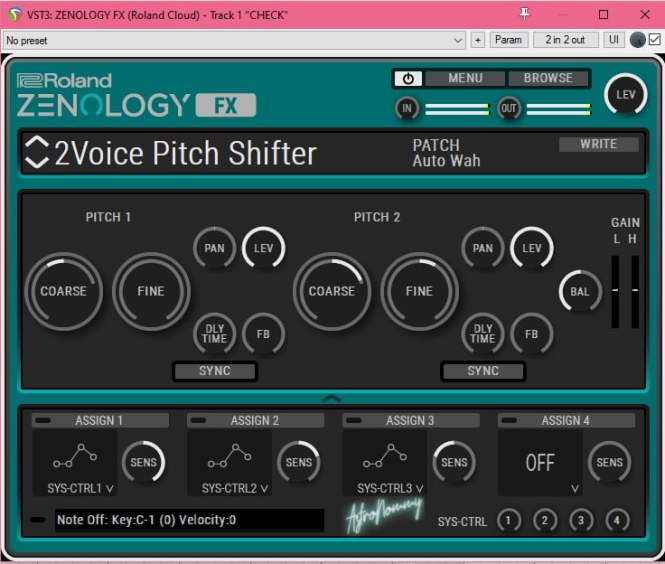This screenshot has width=665, height=564.
Task: Click the Assign 1 SENS knob
Action: coord(143,462)
